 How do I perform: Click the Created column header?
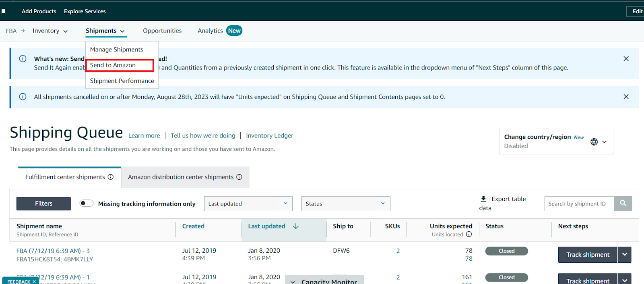pos(193,226)
